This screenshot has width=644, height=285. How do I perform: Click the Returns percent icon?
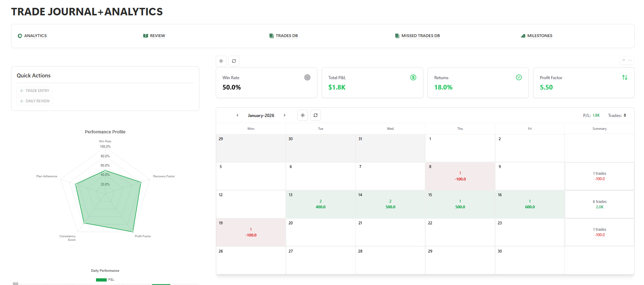pos(519,77)
